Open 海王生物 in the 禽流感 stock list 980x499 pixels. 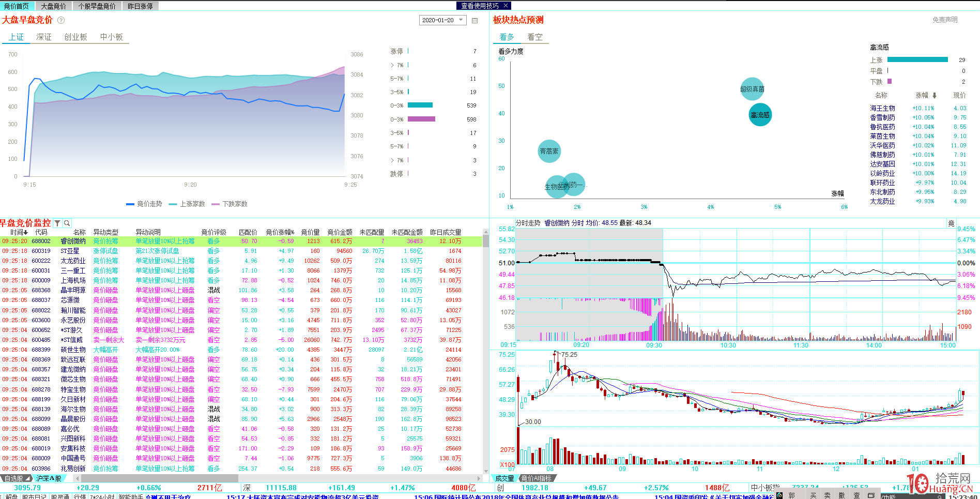pos(882,108)
